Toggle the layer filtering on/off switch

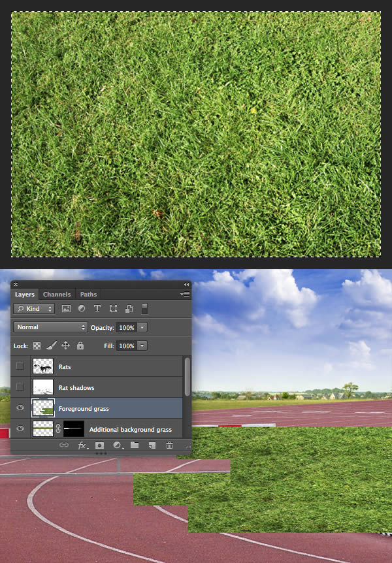click(144, 309)
